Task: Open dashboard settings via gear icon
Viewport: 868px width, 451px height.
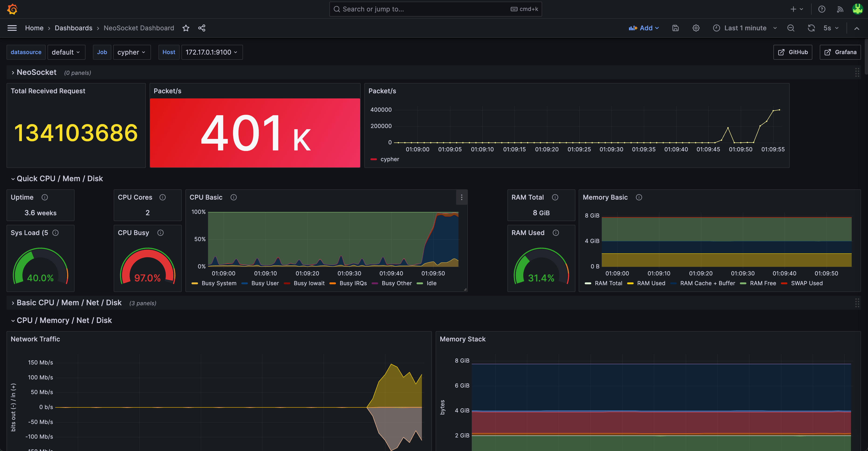Action: [696, 28]
